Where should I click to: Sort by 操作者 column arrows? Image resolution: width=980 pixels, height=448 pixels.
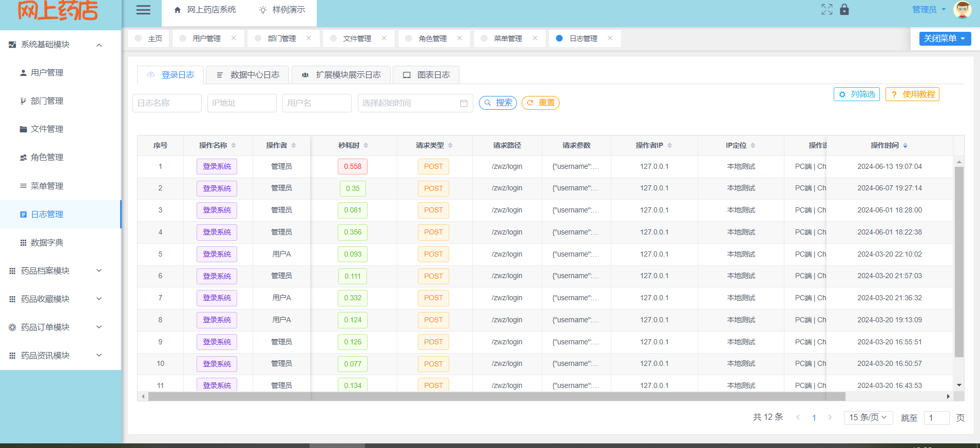pyautogui.click(x=294, y=145)
